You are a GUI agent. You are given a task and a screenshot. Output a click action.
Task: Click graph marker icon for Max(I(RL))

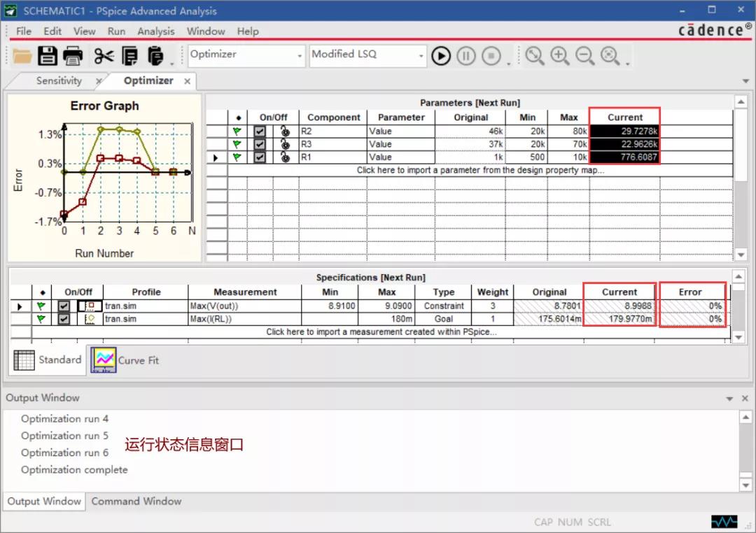tap(90, 319)
